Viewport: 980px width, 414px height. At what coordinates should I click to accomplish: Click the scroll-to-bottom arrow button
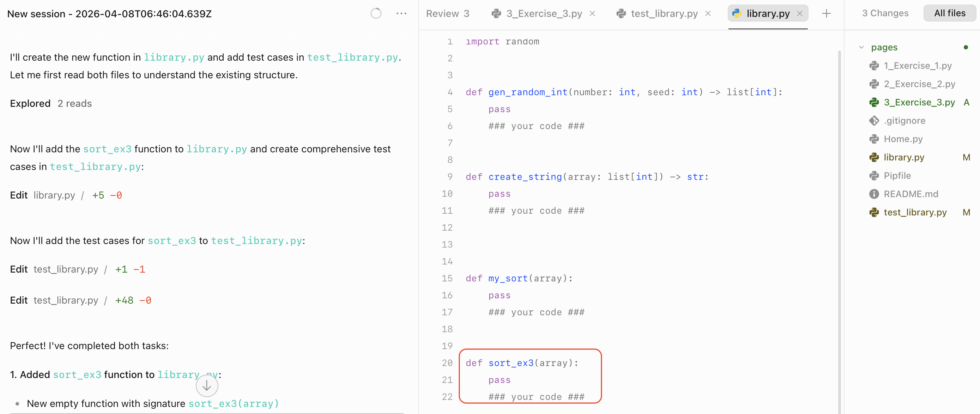[x=207, y=385]
